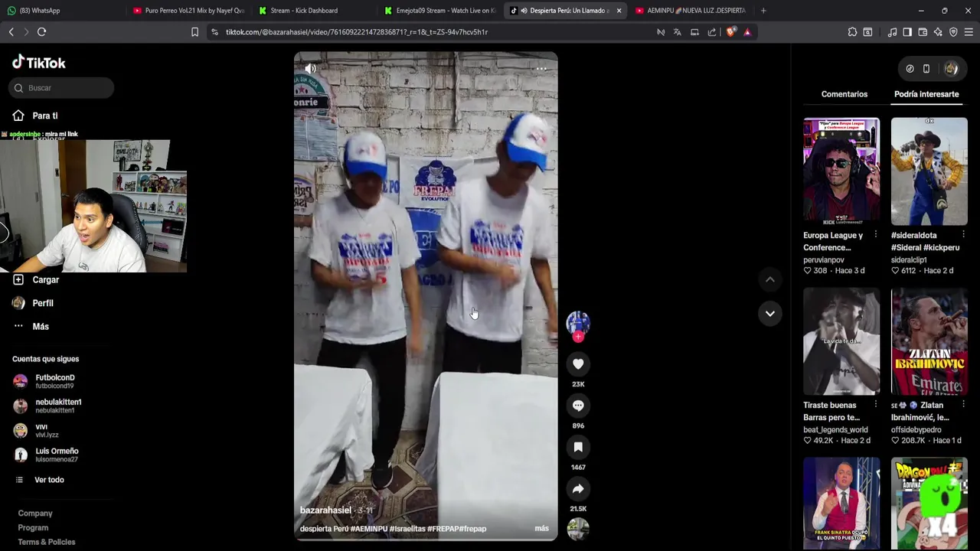Open the share page arrow in address bar
This screenshot has height=551, width=980.
tap(712, 32)
